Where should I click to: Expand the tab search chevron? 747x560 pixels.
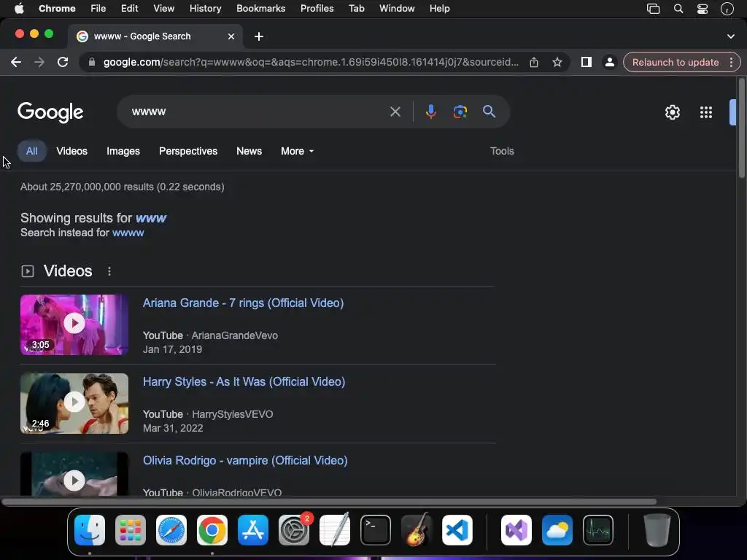731,36
